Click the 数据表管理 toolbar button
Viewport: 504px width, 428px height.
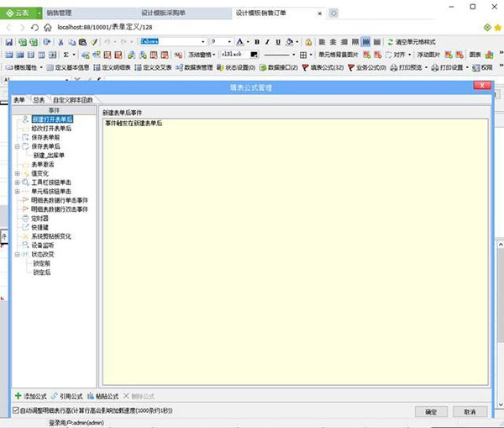coord(195,67)
